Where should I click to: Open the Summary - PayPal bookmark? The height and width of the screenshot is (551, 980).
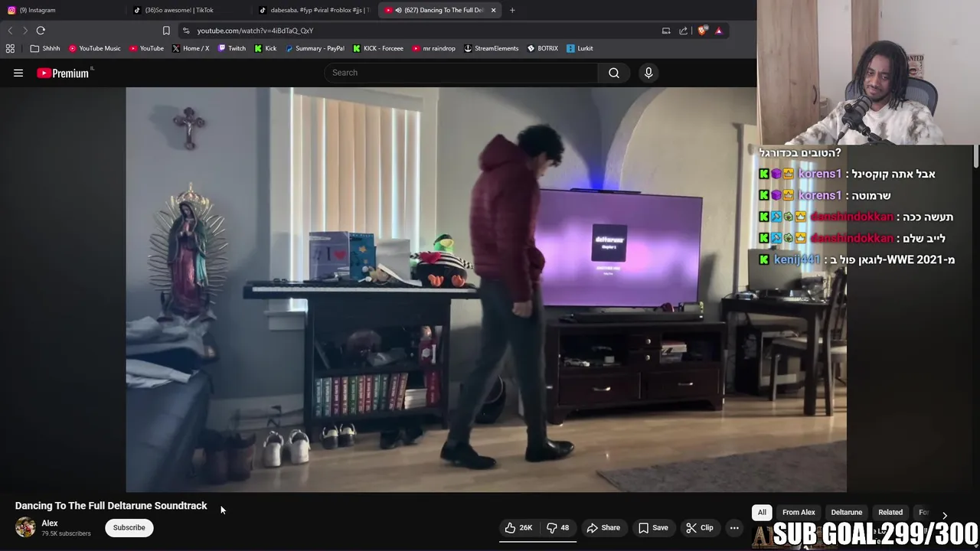pos(315,48)
